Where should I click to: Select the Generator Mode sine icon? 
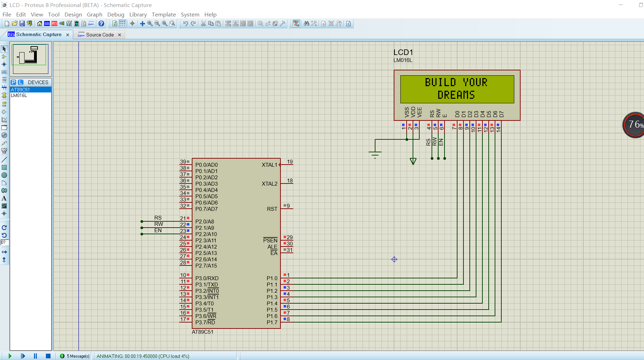4,135
